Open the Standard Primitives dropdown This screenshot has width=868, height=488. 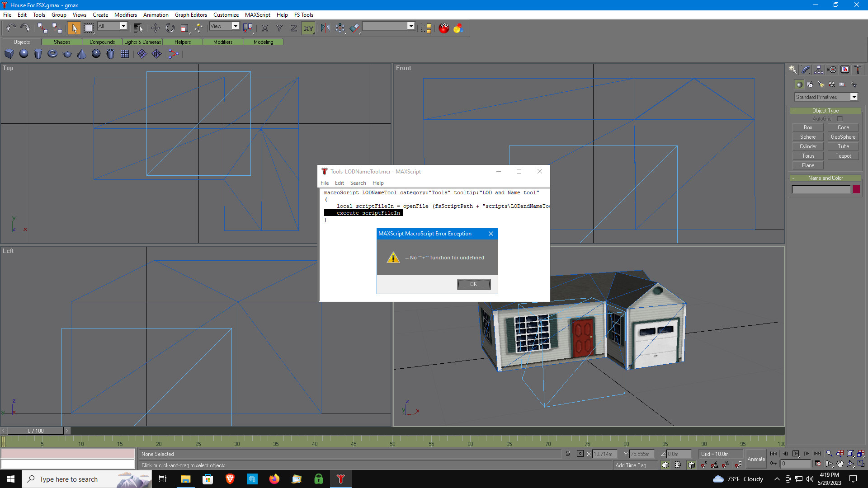click(854, 97)
